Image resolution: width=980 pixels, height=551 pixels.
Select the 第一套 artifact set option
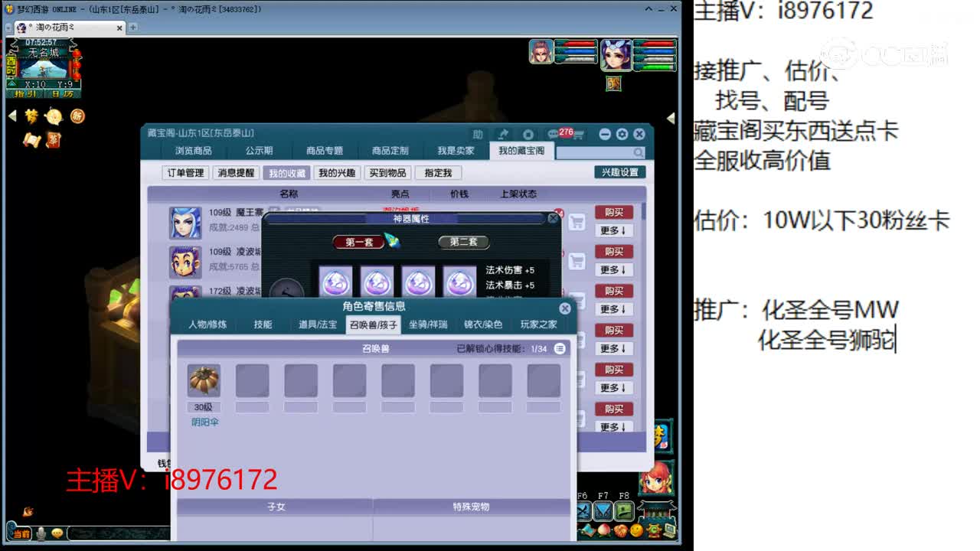357,243
